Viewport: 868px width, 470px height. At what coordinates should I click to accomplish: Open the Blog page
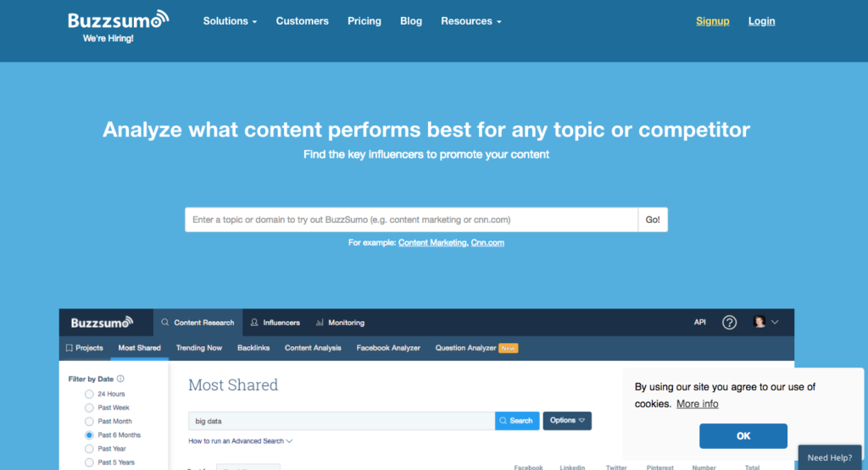[411, 21]
